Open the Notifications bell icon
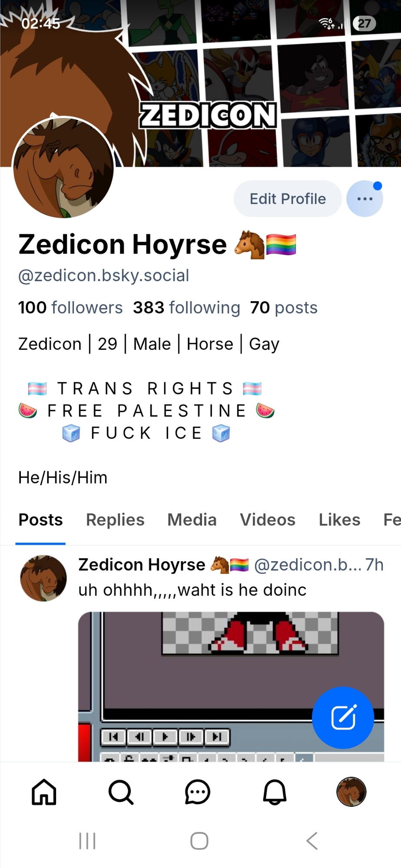This screenshot has height=868, width=401. click(275, 792)
